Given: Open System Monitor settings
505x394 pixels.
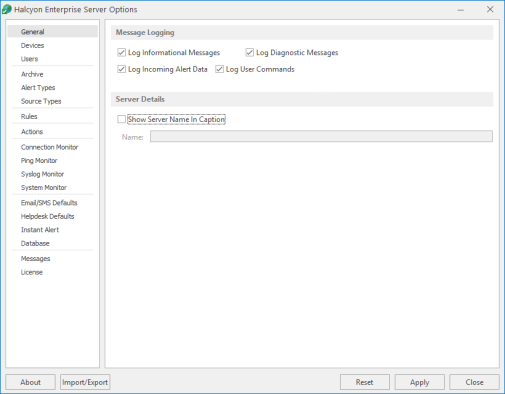Looking at the screenshot, I should [44, 188].
